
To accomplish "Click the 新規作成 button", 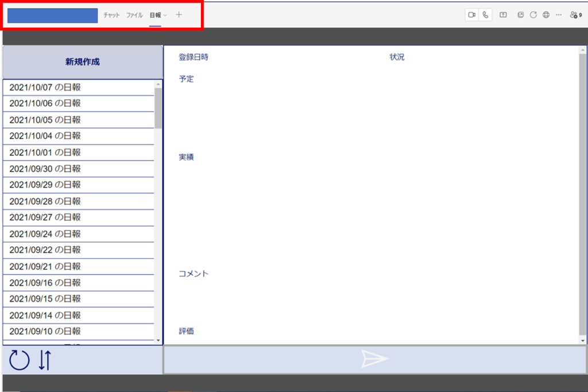I will tap(83, 62).
